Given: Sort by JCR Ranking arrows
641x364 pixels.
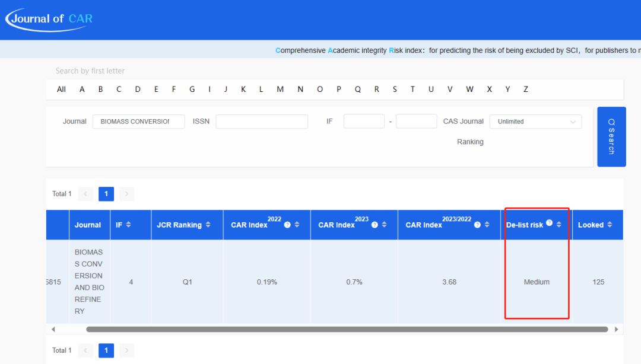Looking at the screenshot, I should pos(208,224).
